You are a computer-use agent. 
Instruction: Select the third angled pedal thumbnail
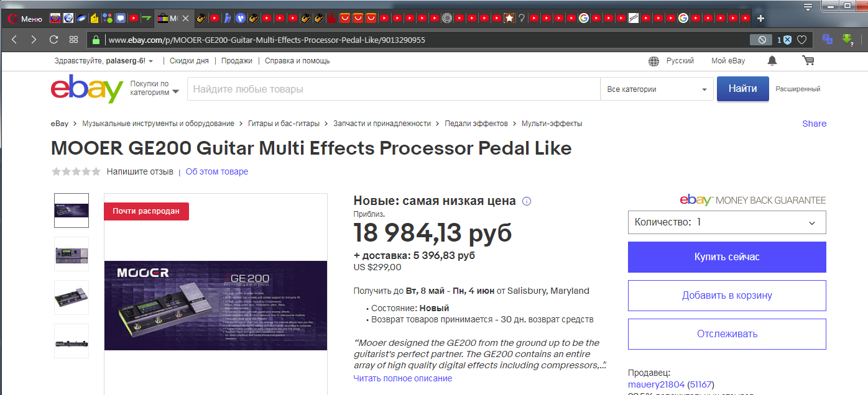coord(72,297)
